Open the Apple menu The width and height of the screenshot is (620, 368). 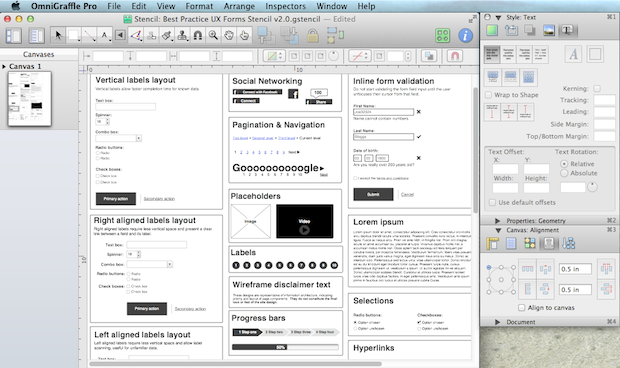(x=15, y=6)
